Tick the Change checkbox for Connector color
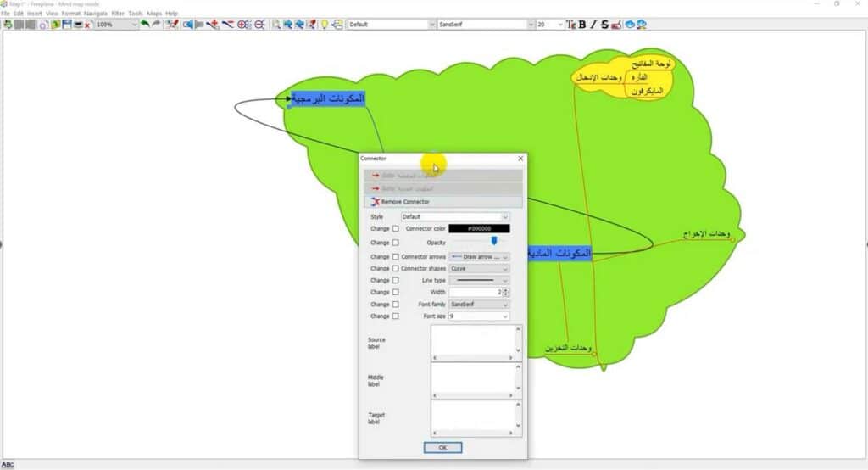The image size is (868, 470). click(x=395, y=228)
